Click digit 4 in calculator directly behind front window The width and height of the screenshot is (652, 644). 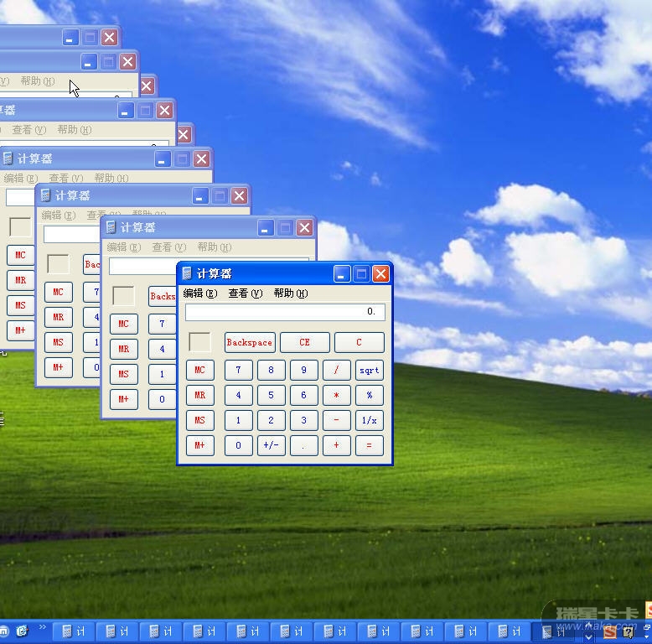point(163,349)
